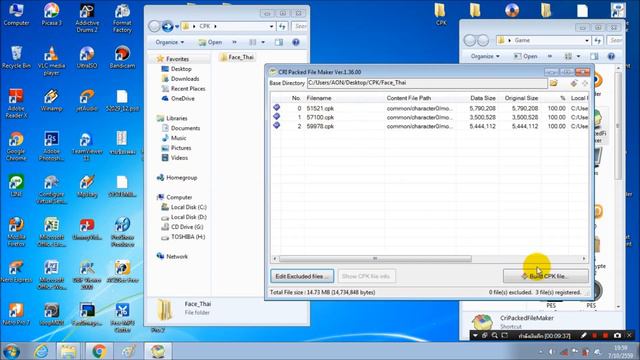Open Edit Excluded files dialog
Screen dimensions: 640x360
(302, 276)
